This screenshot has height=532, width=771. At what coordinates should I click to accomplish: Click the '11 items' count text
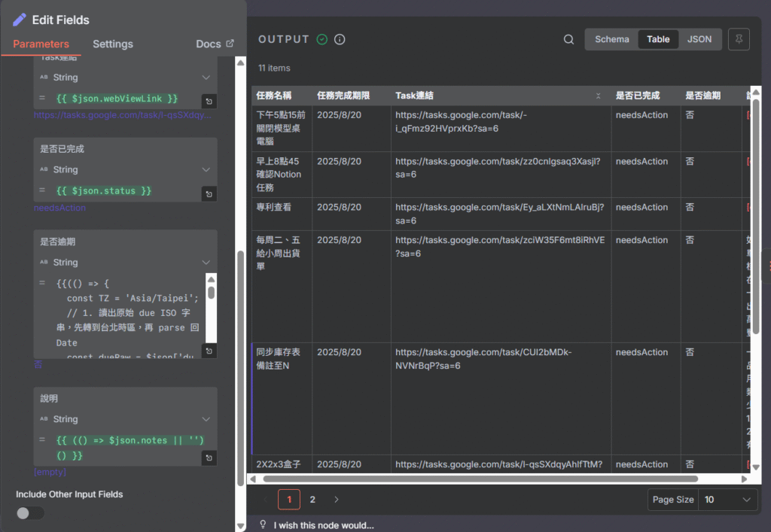(x=274, y=68)
